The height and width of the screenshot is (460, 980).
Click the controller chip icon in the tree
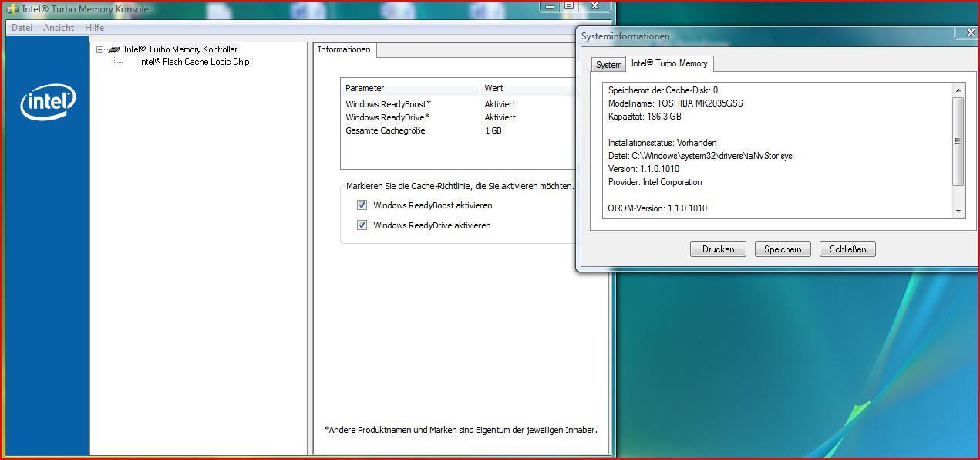pyautogui.click(x=115, y=49)
